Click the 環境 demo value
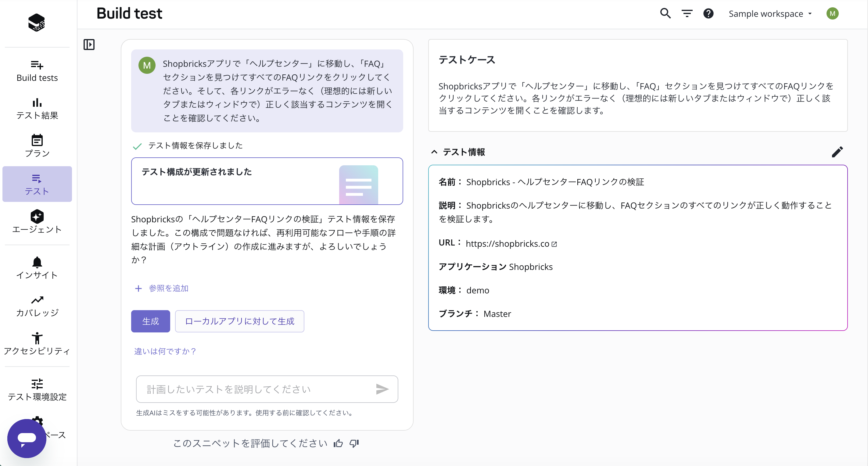868x466 pixels. [x=478, y=290]
